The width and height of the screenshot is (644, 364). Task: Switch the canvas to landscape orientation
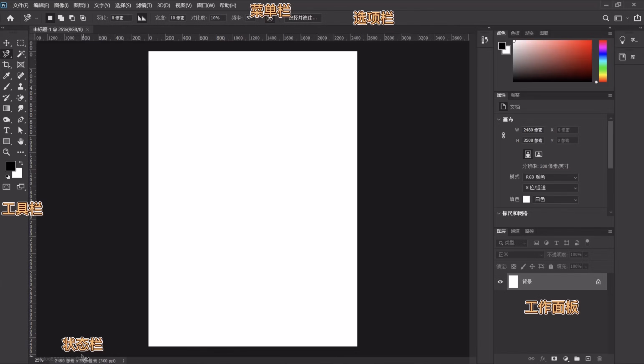(539, 154)
